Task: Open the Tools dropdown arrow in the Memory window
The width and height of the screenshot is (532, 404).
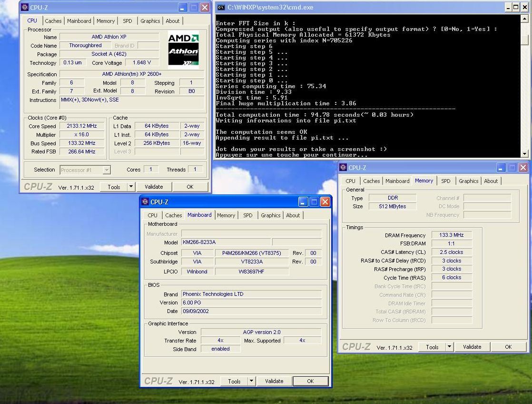Action: pyautogui.click(x=449, y=346)
